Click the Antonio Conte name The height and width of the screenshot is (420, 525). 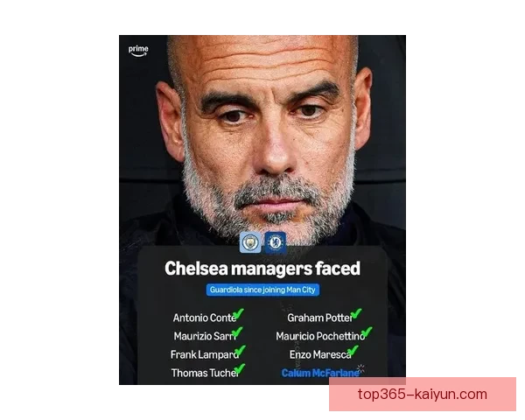coord(205,318)
